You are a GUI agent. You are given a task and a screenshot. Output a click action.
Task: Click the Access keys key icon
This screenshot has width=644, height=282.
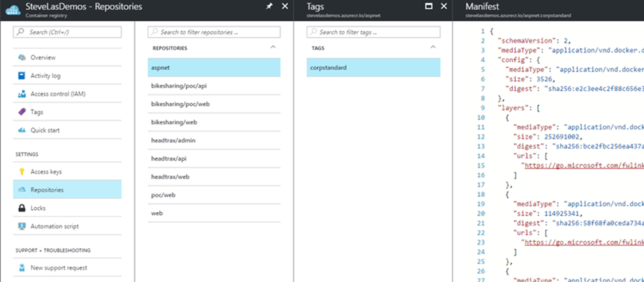(x=21, y=172)
